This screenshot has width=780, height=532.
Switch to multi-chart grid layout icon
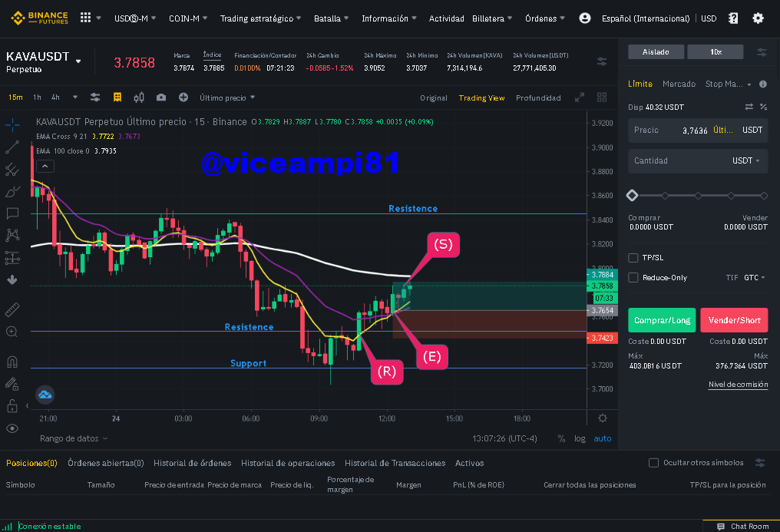[x=602, y=97]
